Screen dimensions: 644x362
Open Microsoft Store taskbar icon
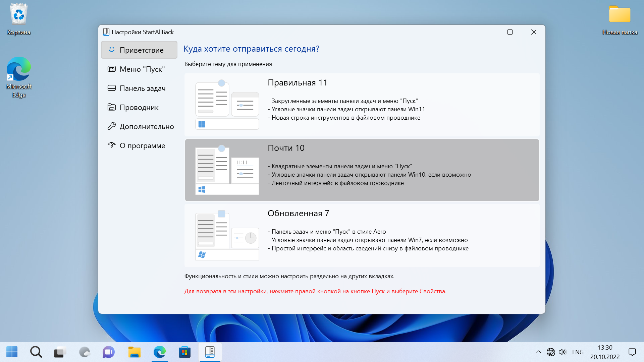coord(184,352)
